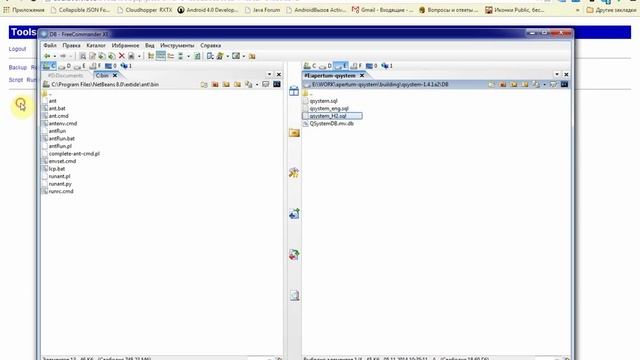The height and width of the screenshot is (360, 640).
Task: Open the small dropdown arrow in right path bar
Action: click(x=544, y=85)
